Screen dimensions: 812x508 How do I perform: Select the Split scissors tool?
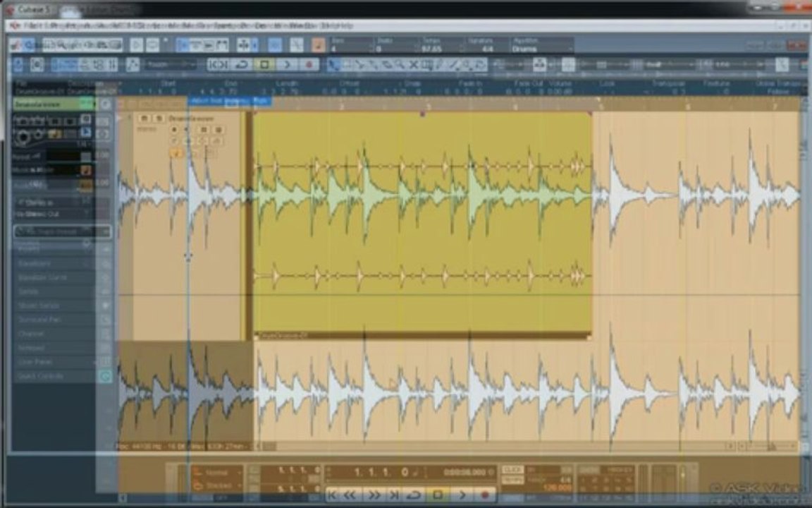[361, 65]
